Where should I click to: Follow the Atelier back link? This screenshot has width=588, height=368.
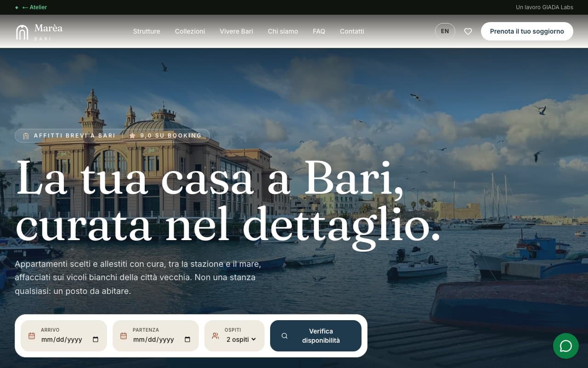[x=34, y=7]
